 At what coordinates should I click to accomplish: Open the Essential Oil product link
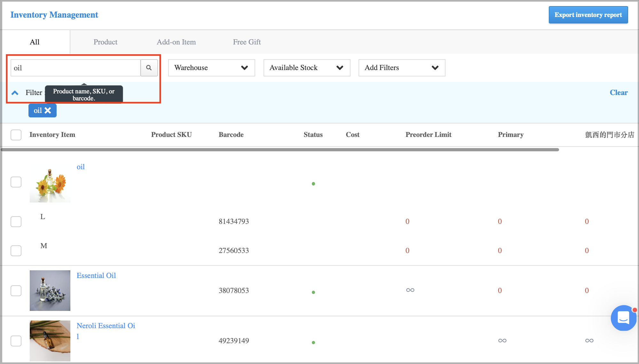pos(96,275)
